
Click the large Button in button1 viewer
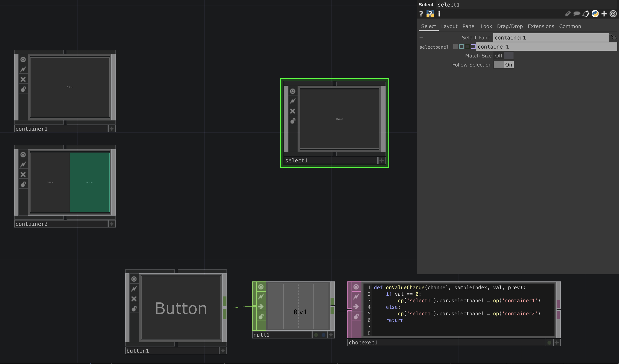point(181,308)
